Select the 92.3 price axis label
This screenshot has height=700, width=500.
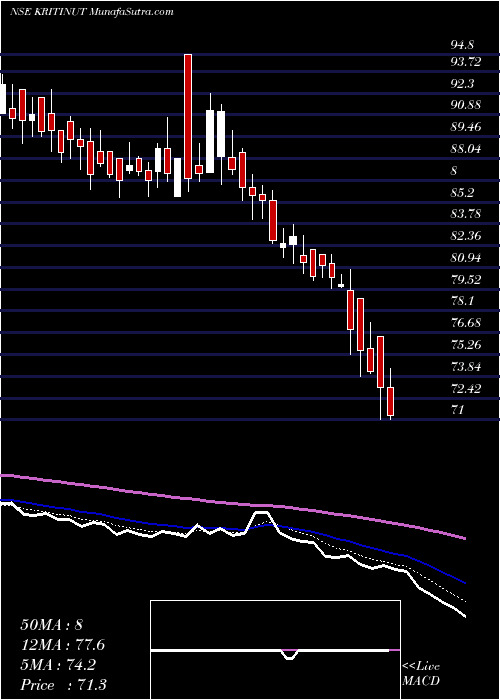point(462,83)
